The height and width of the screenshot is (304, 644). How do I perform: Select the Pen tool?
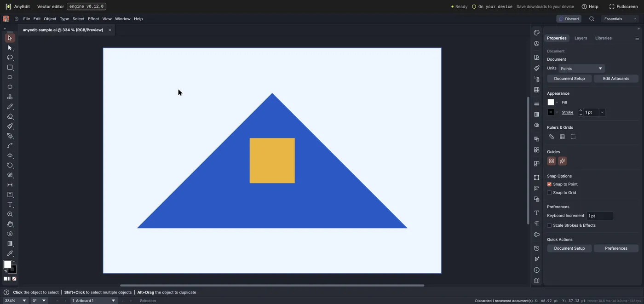tap(10, 136)
